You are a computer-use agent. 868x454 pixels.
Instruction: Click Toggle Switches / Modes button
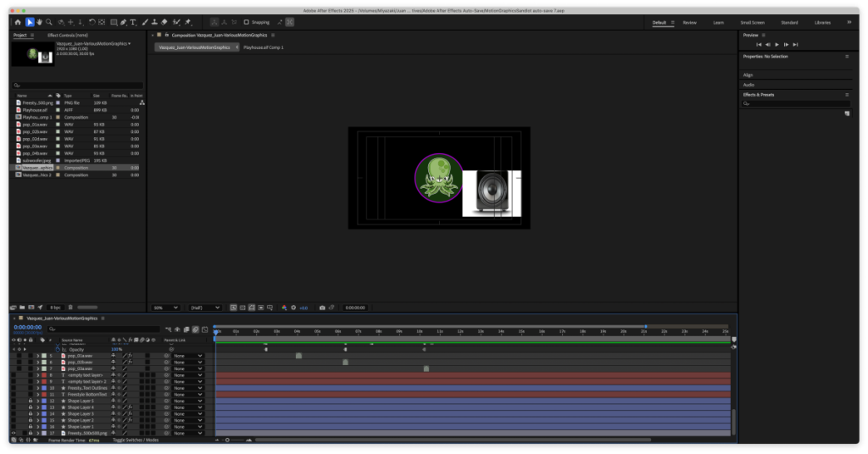click(136, 440)
